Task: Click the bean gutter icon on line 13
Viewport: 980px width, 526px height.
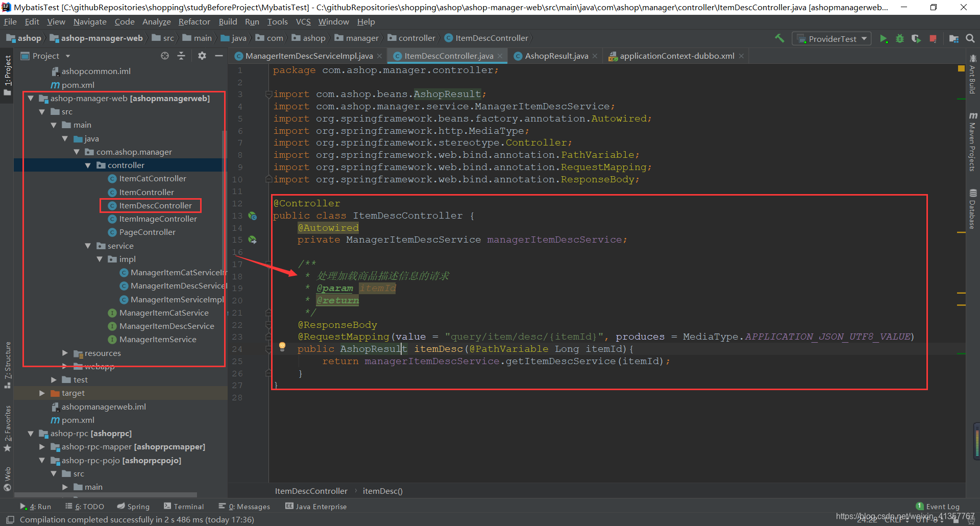Action: (253, 216)
